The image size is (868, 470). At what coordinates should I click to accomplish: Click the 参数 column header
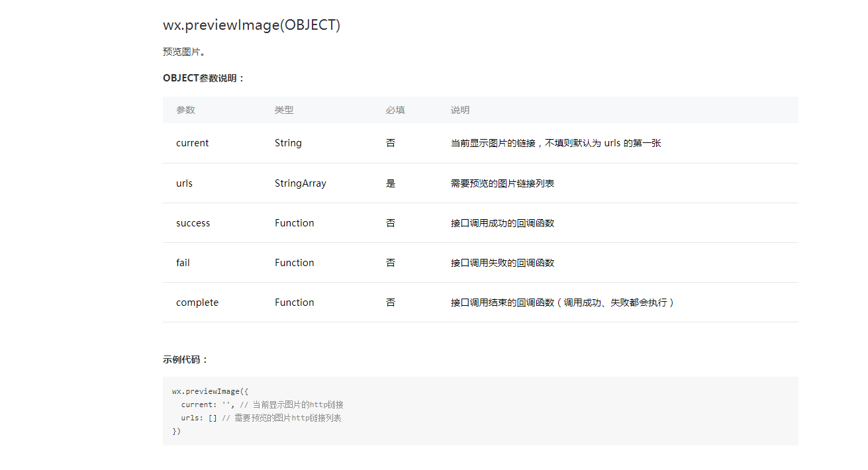point(185,110)
